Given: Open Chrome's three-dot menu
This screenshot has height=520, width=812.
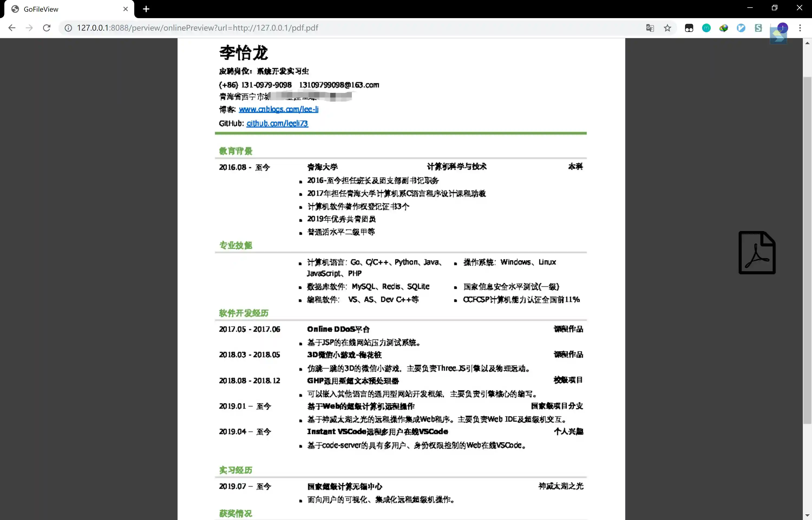Looking at the screenshot, I should pos(800,28).
